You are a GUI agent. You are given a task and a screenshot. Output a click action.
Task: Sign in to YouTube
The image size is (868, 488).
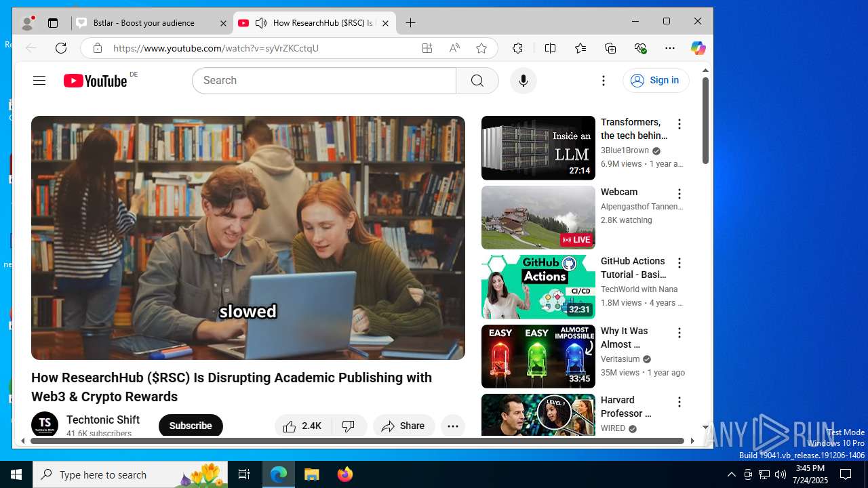pos(656,81)
